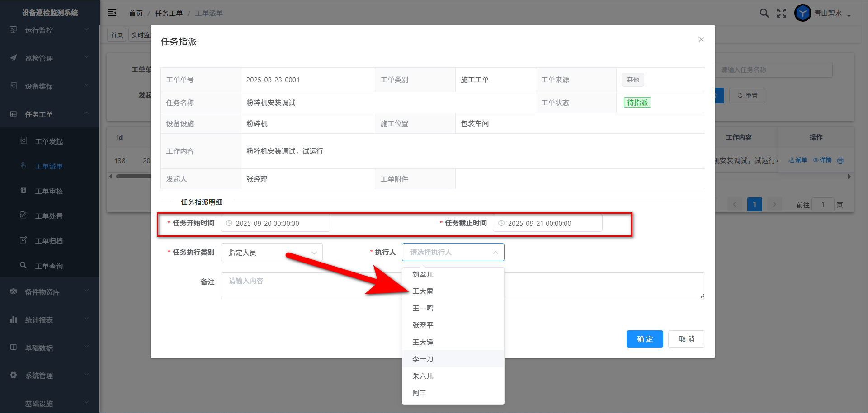Click the search magnifier icon in header
The image size is (868, 413).
[764, 13]
